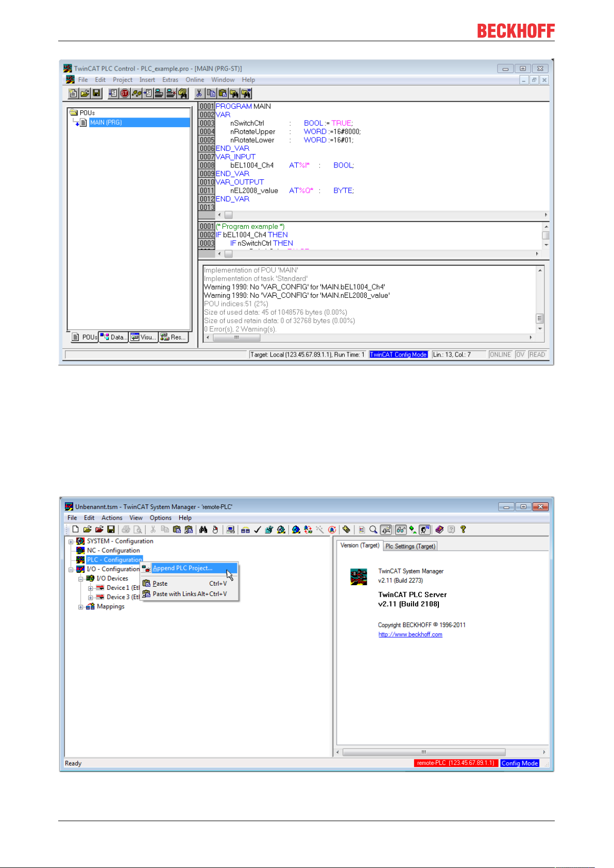Click the Paste clipboard icon in PLC Control toolbar
This screenshot has height=868, width=614.
click(223, 93)
